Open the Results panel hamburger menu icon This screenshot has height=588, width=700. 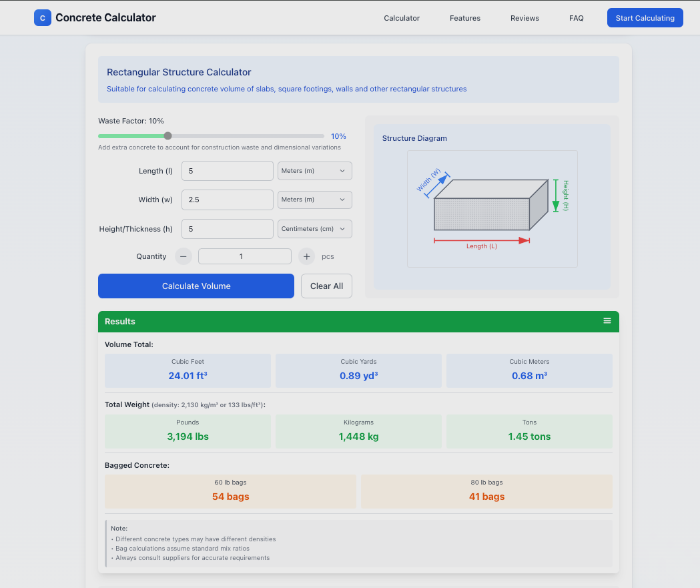coord(607,320)
